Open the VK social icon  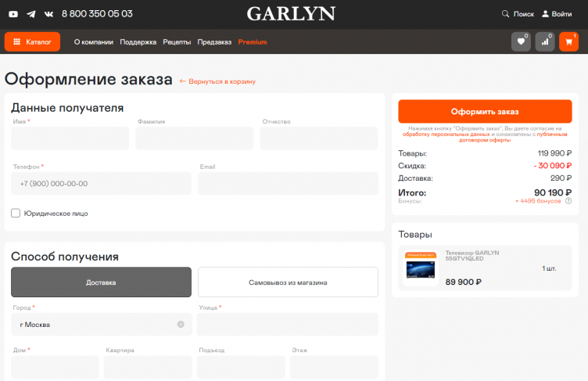pos(48,14)
